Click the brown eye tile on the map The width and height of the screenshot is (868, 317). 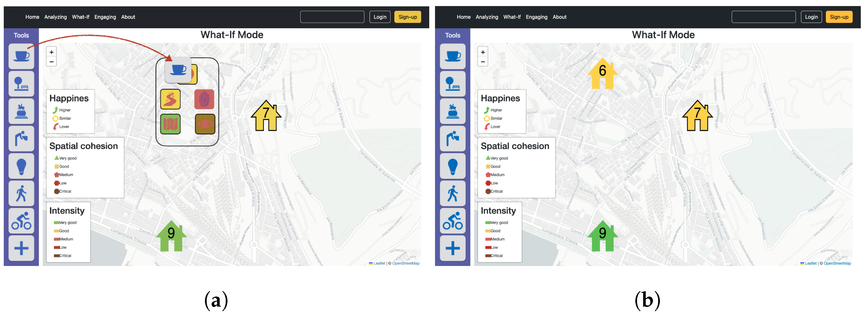pyautogui.click(x=205, y=124)
